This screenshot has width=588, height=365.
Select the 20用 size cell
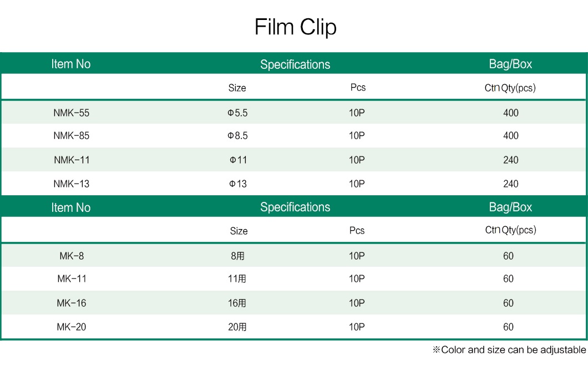coord(237,327)
